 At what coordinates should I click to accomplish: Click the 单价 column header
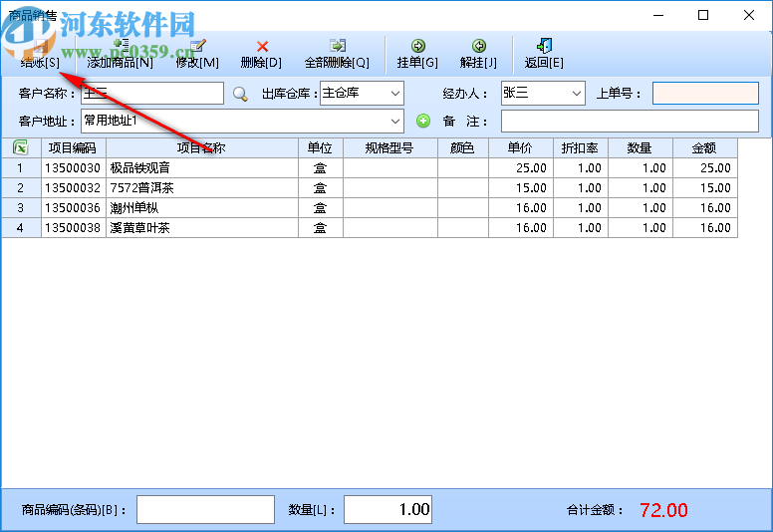click(x=521, y=147)
